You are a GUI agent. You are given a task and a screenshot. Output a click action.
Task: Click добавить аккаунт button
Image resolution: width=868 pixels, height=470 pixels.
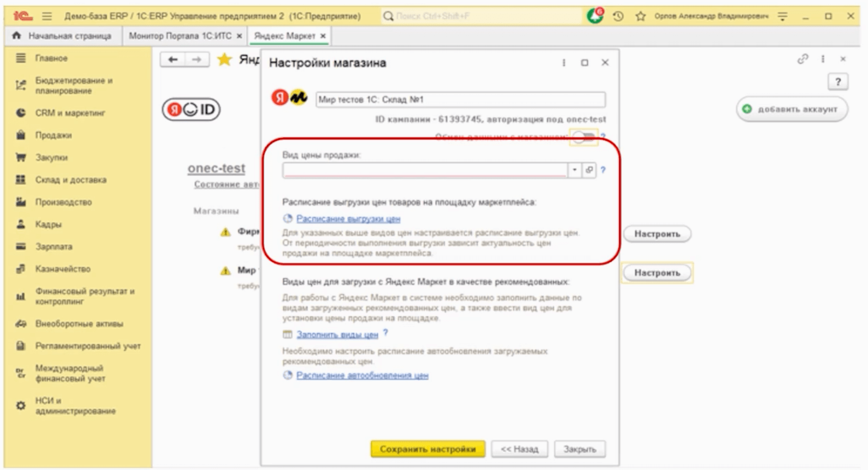click(792, 109)
